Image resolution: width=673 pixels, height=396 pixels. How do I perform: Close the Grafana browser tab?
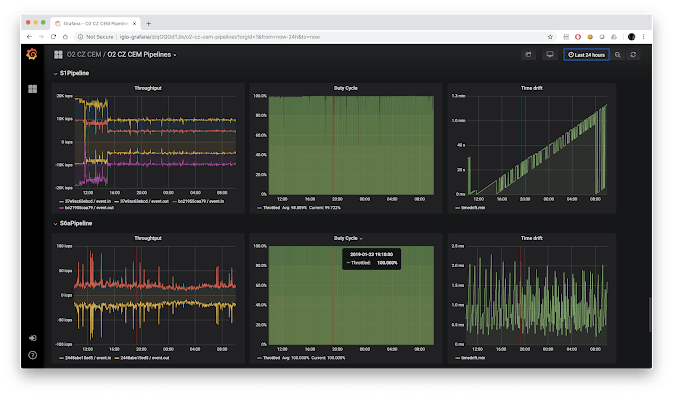(x=134, y=24)
